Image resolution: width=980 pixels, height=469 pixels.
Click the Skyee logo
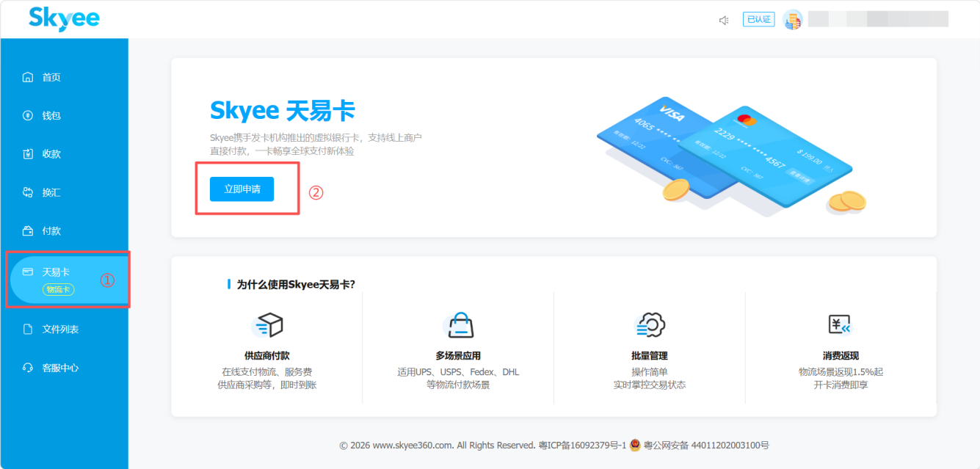[64, 19]
